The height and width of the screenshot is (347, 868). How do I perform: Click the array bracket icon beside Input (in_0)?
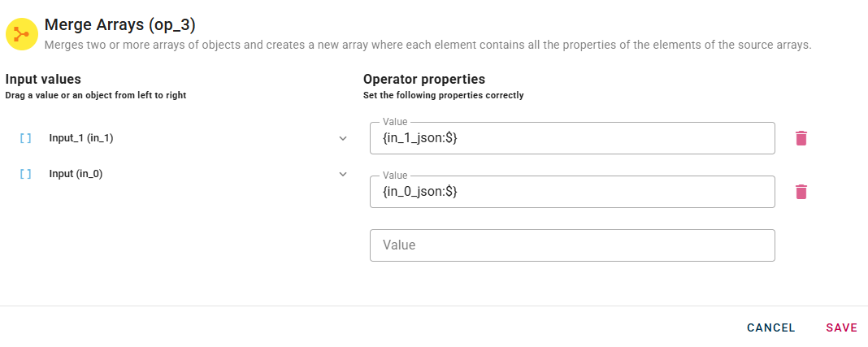point(25,174)
